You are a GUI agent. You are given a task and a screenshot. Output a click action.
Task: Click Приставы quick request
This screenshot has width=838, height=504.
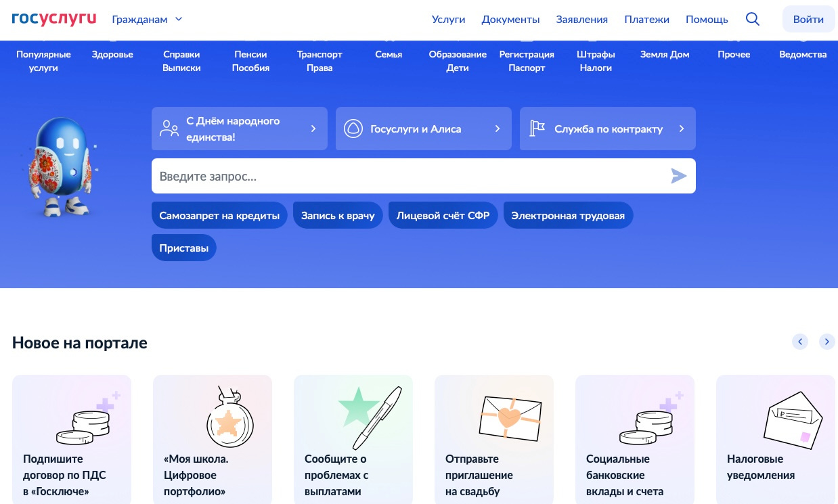coord(184,248)
